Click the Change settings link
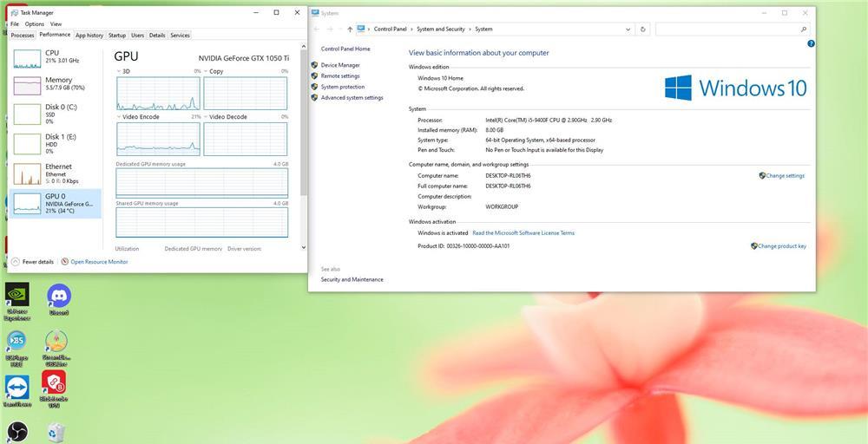 785,176
